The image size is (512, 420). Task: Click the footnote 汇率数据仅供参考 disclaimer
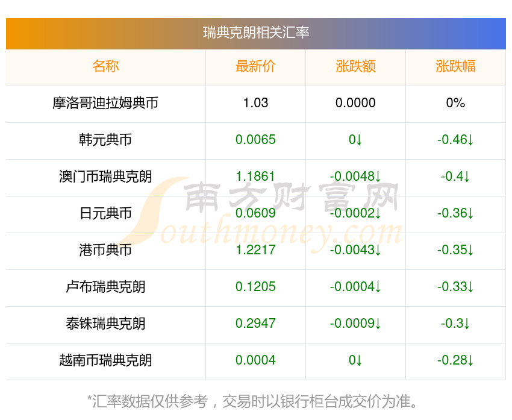[252, 401]
